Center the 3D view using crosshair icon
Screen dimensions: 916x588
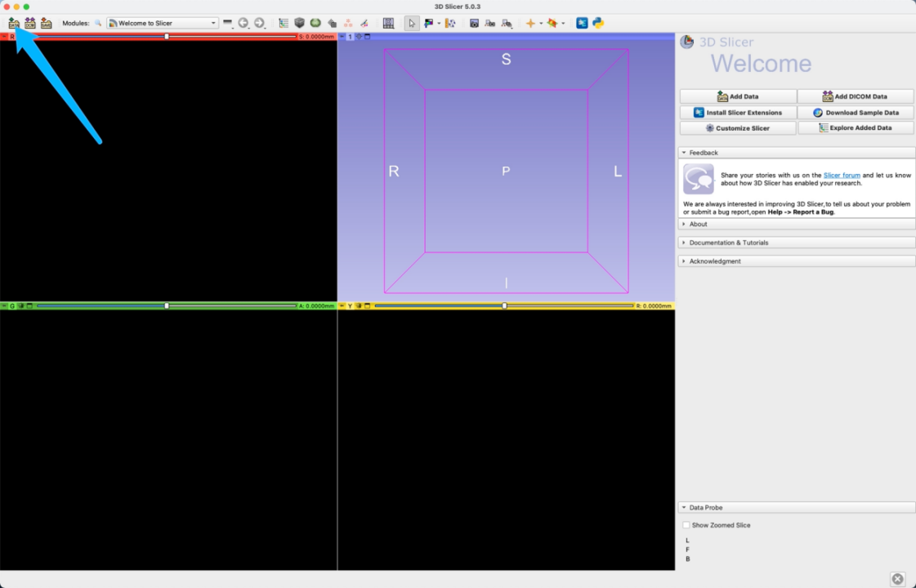[x=359, y=37]
